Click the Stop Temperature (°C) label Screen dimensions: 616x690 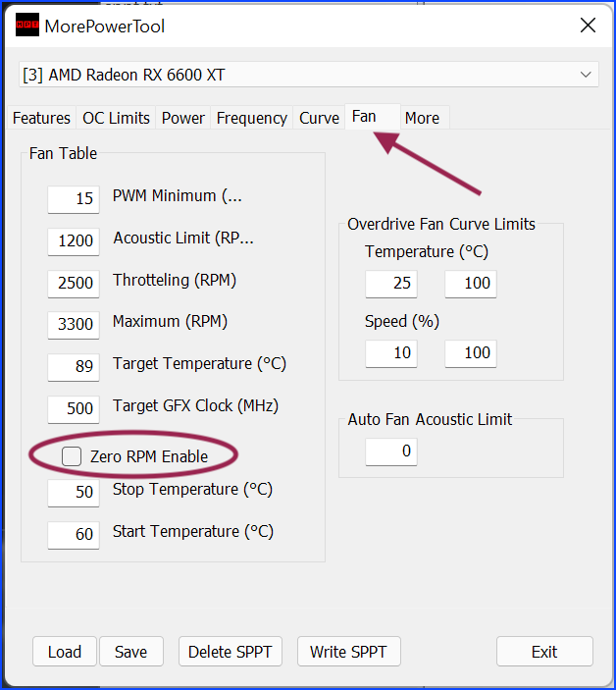click(192, 490)
